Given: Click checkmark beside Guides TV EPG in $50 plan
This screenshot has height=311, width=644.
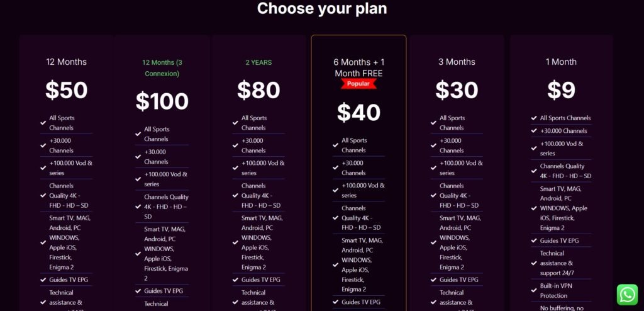Looking at the screenshot, I should pyautogui.click(x=43, y=280).
